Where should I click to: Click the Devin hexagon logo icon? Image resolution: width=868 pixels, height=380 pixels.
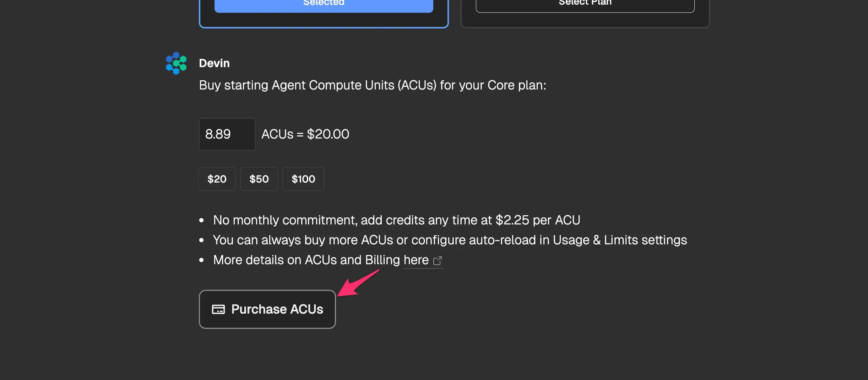(176, 63)
